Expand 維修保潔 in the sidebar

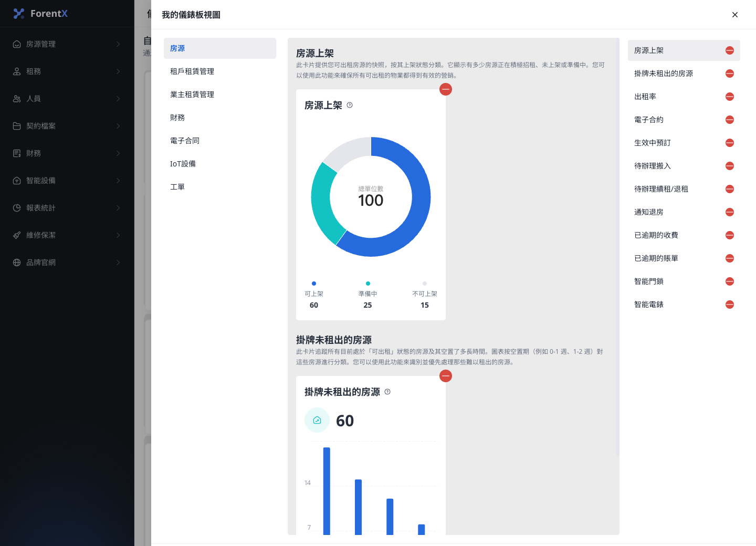click(67, 235)
